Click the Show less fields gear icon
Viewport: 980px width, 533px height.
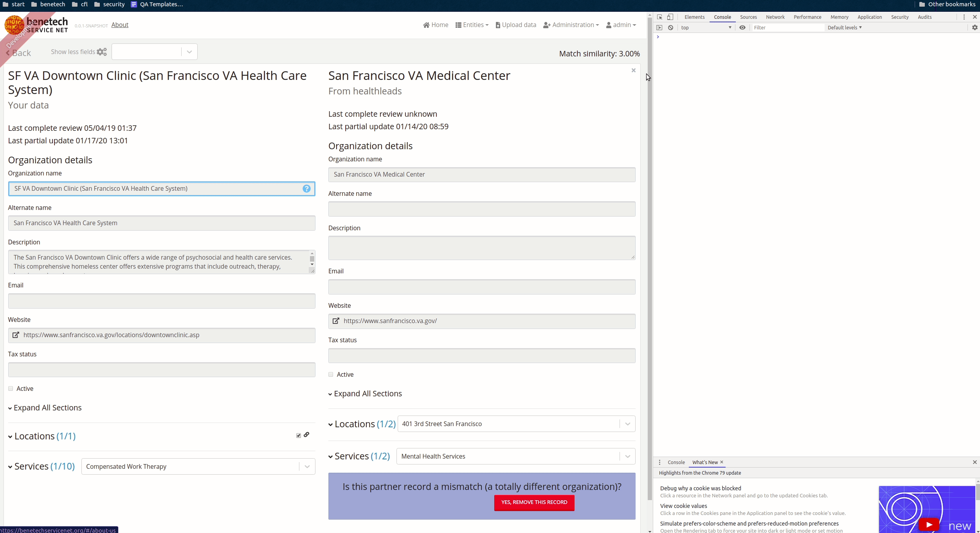click(101, 51)
